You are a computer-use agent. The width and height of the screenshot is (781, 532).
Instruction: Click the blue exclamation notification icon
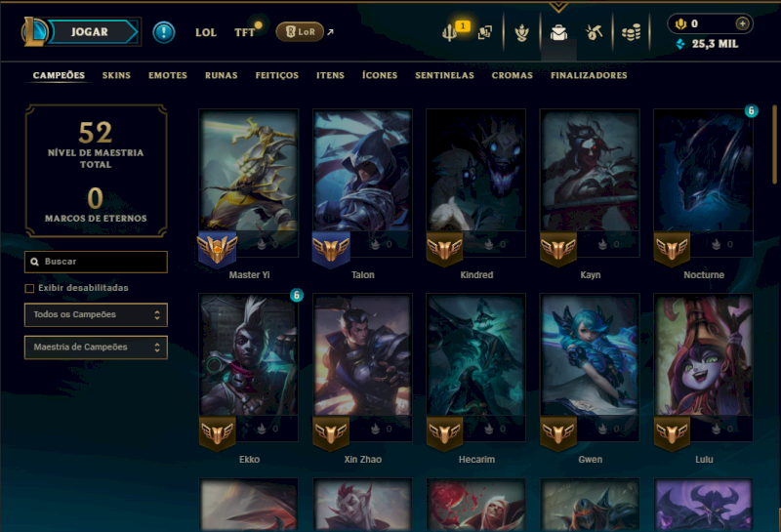tap(163, 32)
